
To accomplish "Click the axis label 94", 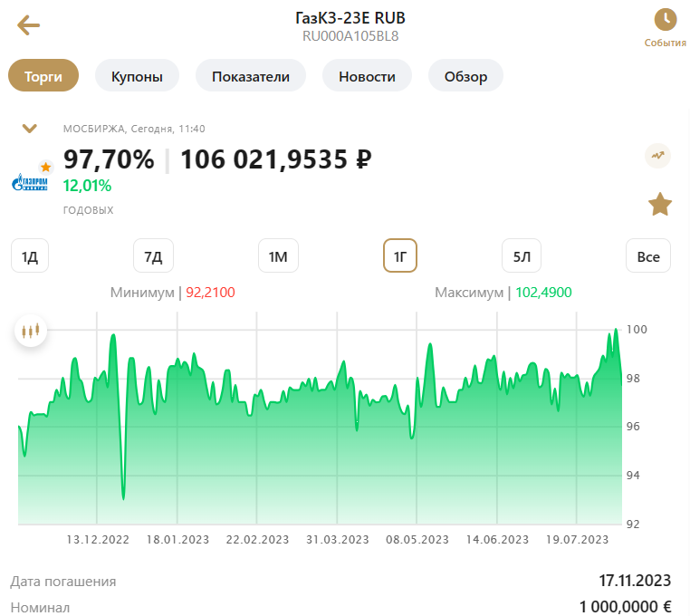I will coord(633,475).
